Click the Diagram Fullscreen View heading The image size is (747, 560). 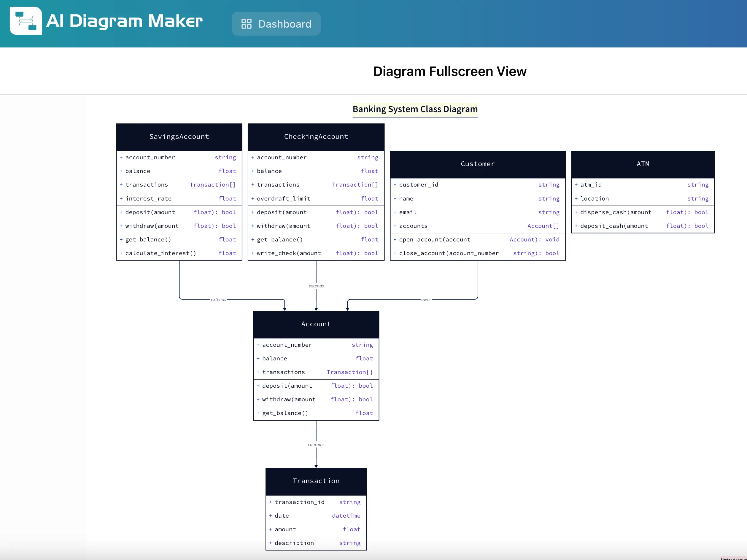tap(450, 71)
